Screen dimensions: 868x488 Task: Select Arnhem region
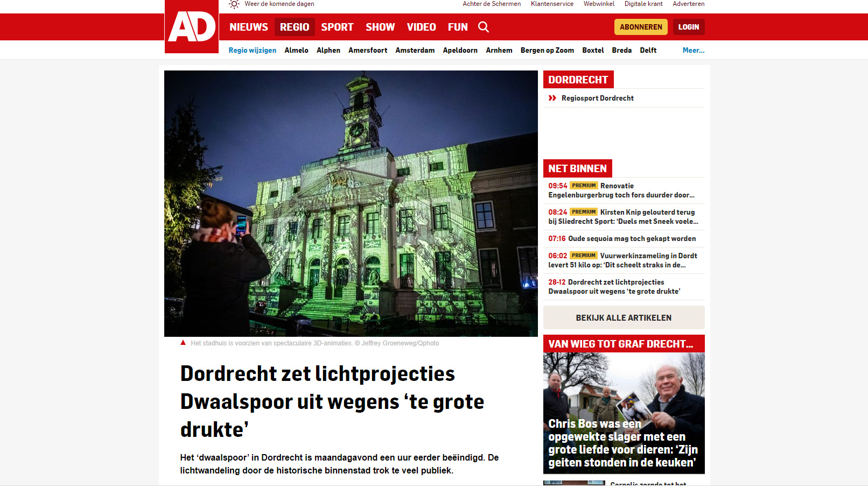click(x=499, y=50)
